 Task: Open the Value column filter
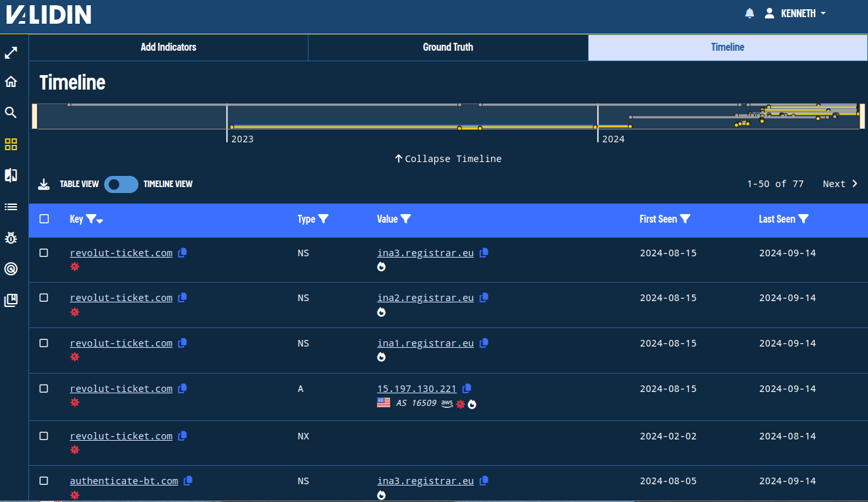[x=406, y=219]
